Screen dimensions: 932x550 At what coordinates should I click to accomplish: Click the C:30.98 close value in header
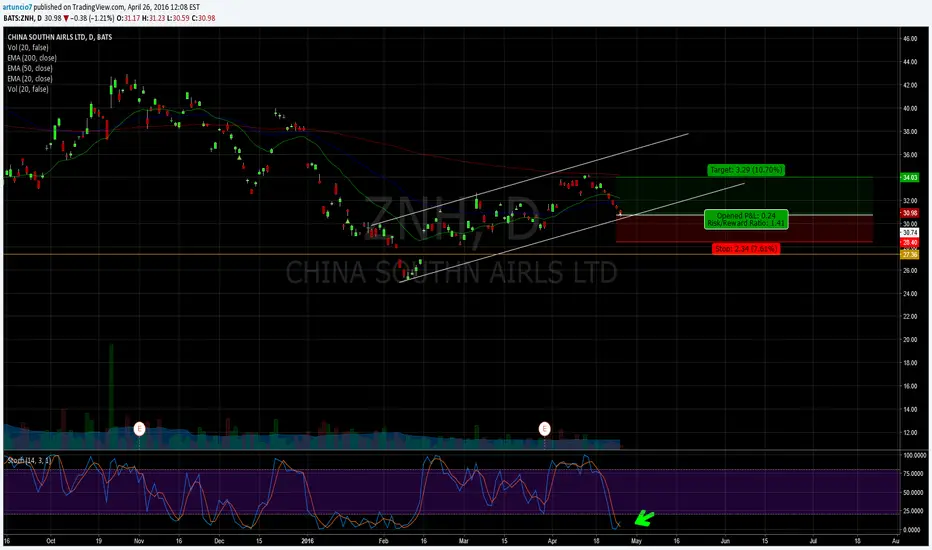(203, 18)
